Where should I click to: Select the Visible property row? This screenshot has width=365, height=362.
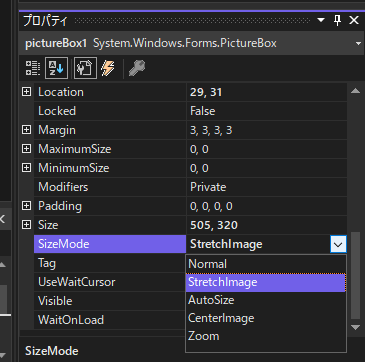110,301
